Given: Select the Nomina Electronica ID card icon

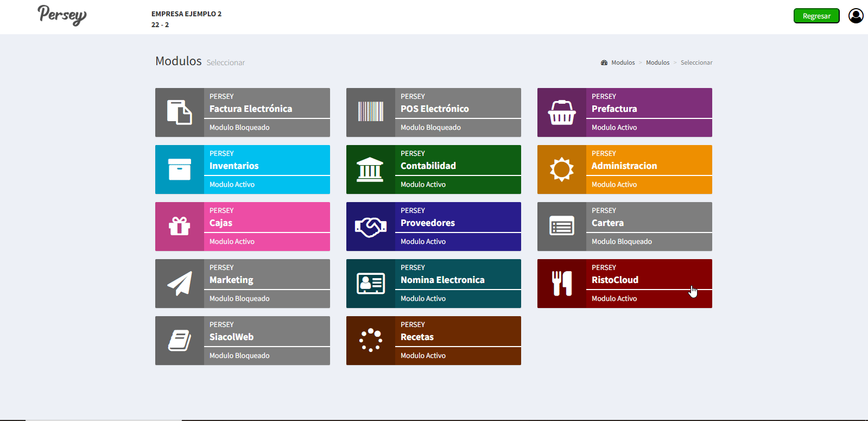Looking at the screenshot, I should pos(370,284).
